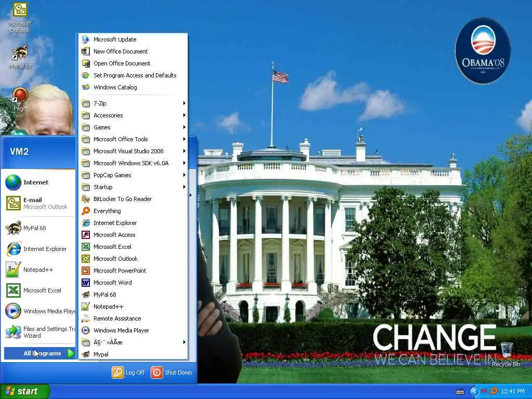
Task: Expand Microsoft Office Tools folder
Action: (133, 139)
